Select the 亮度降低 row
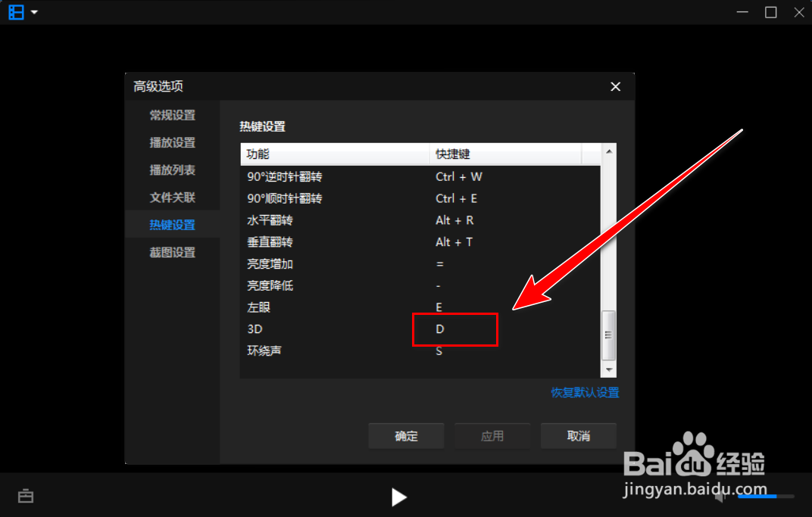The width and height of the screenshot is (812, 517). [x=420, y=285]
